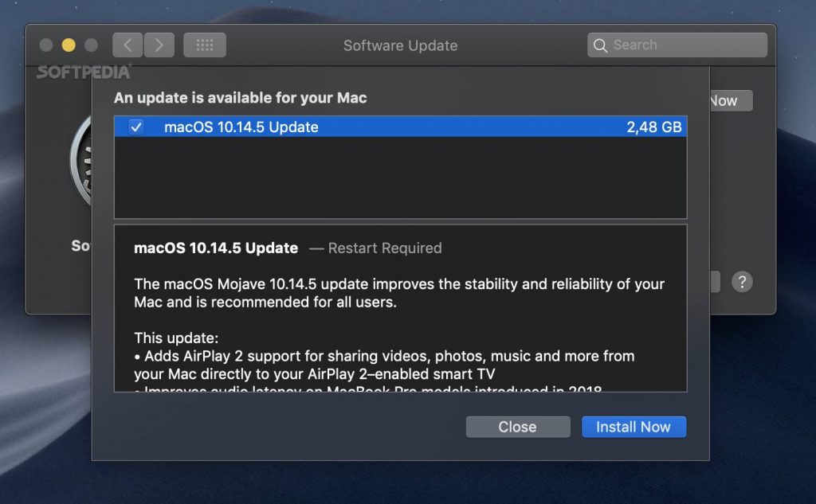Click the magnifier icon in Search
Viewport: 816px width, 504px height.
click(x=600, y=45)
